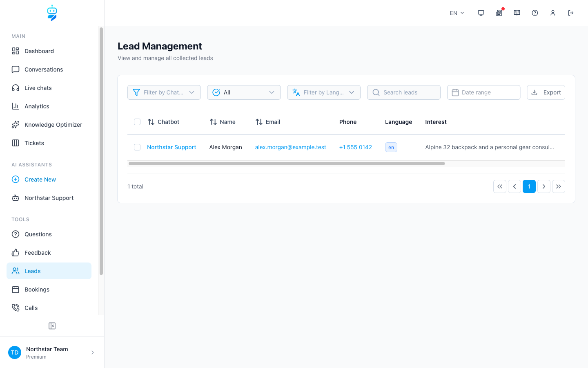Open the user profile icon
This screenshot has height=368, width=588.
pyautogui.click(x=553, y=13)
